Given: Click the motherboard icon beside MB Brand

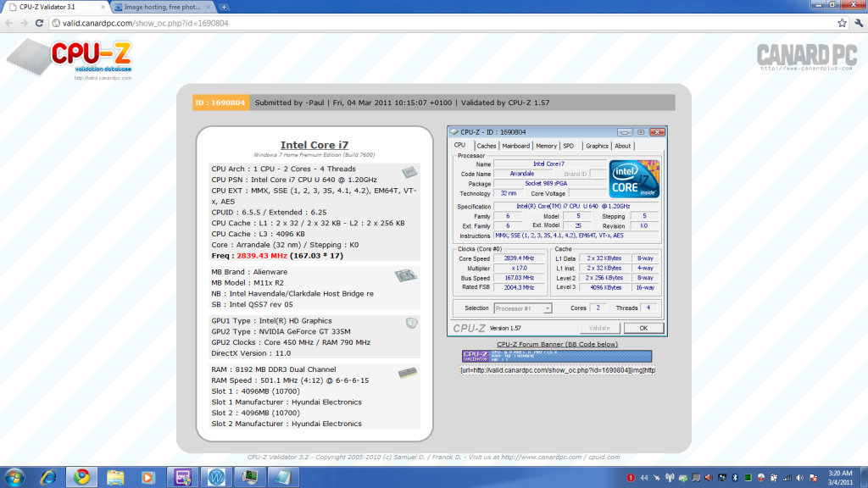Looking at the screenshot, I should click(406, 275).
